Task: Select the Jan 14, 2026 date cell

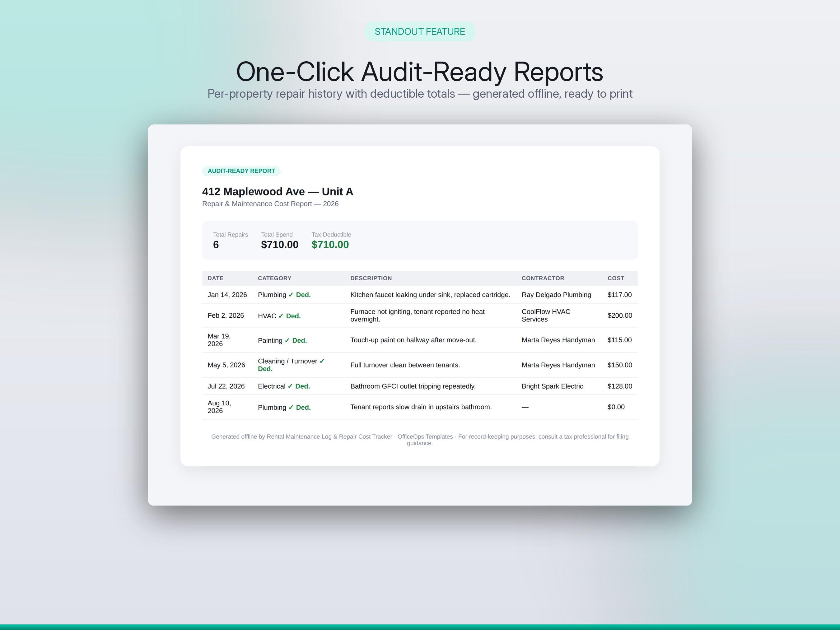Action: [227, 295]
